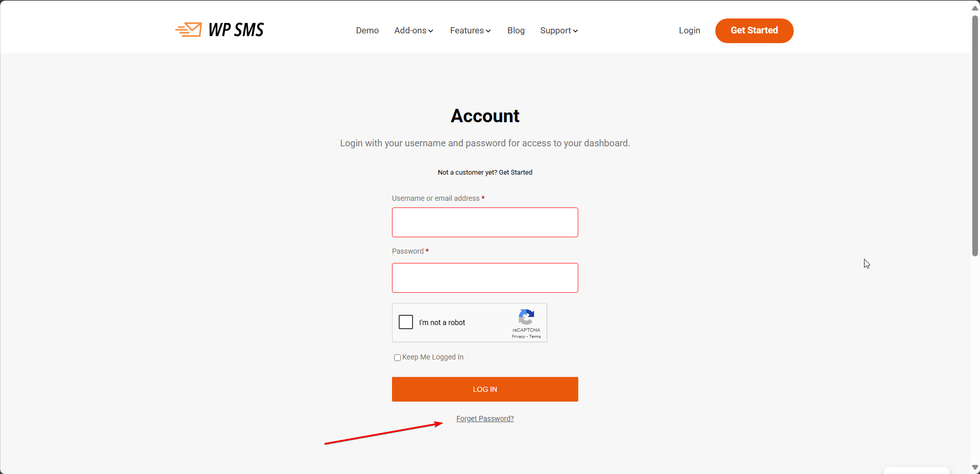Open the Blog menu item

pos(516,31)
